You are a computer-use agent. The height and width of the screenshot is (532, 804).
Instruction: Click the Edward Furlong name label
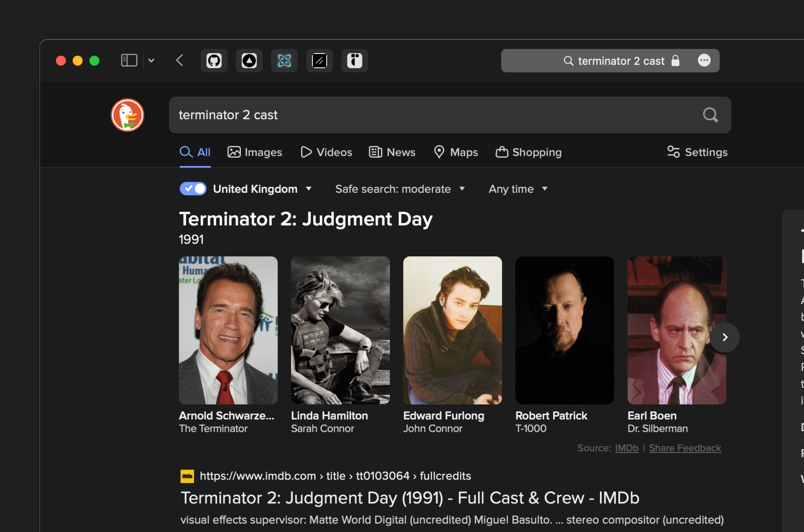443,416
